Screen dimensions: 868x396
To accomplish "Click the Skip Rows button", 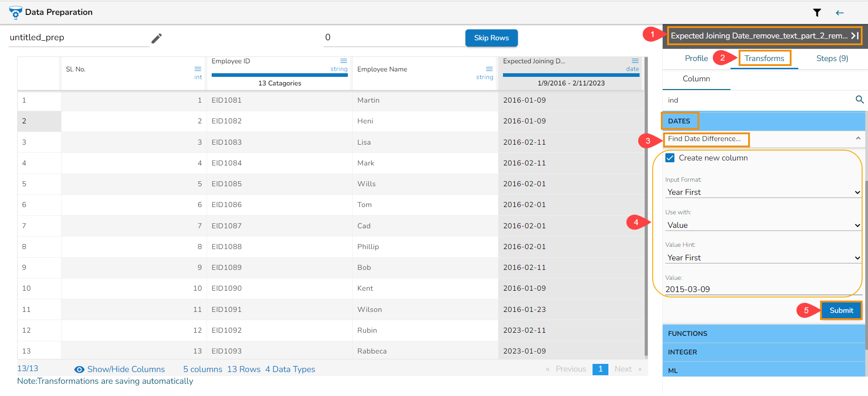I will click(491, 38).
